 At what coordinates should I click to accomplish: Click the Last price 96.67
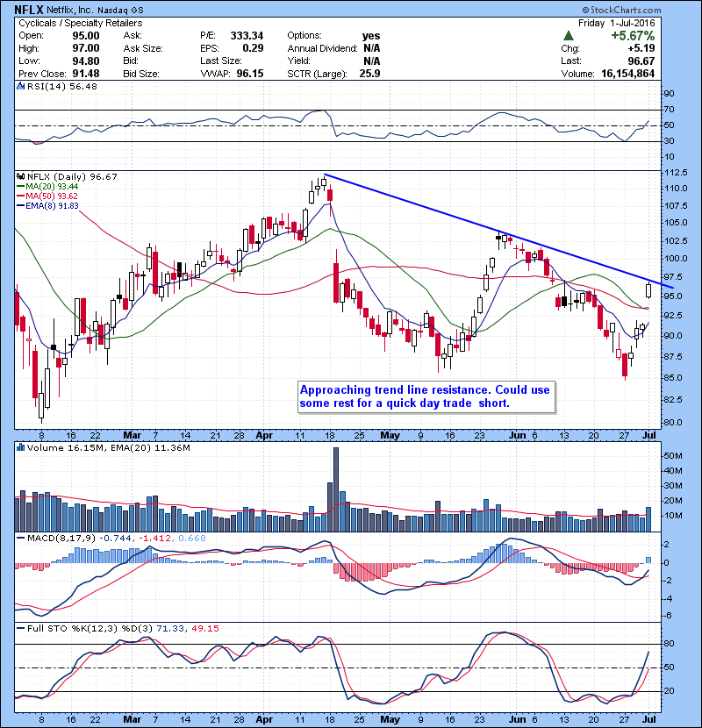641,61
